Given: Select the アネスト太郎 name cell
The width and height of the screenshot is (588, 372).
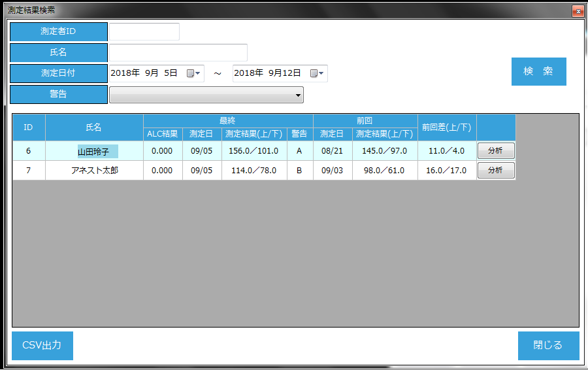Looking at the screenshot, I should tap(94, 171).
